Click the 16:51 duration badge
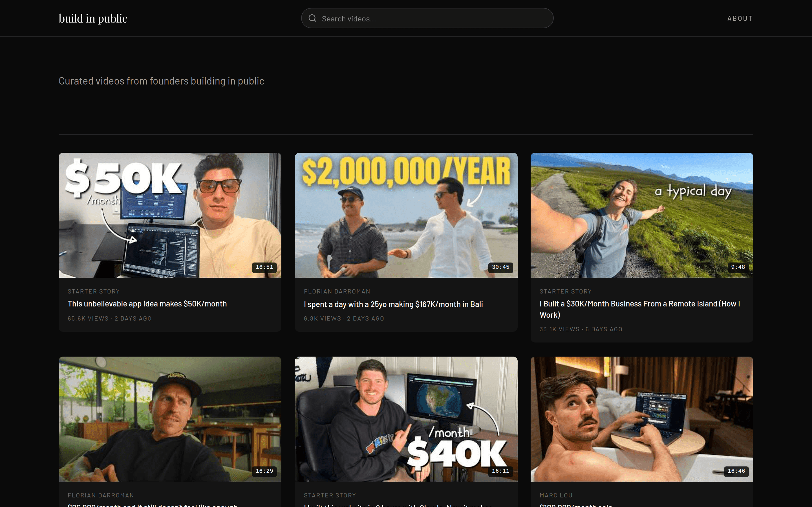Viewport: 812px width, 507px height. coord(264,267)
